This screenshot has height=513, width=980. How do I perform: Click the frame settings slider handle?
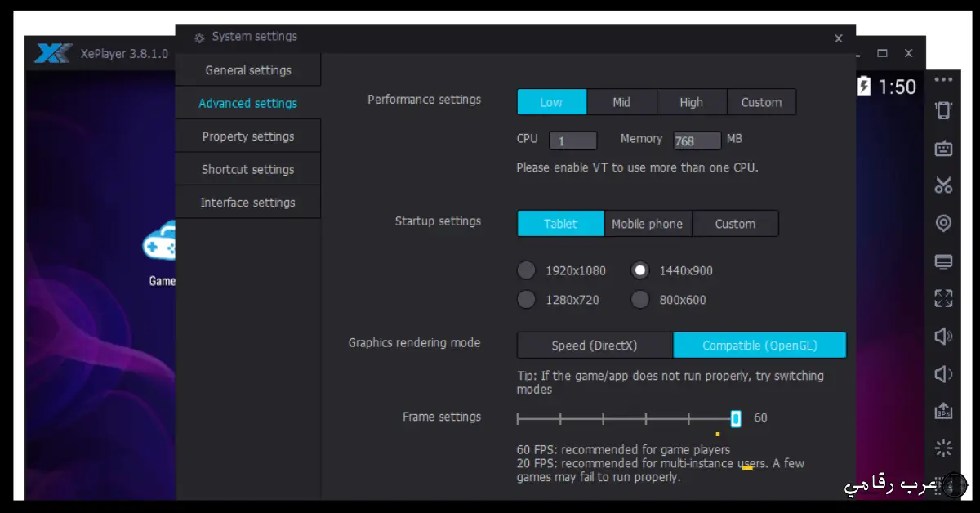[736, 418]
